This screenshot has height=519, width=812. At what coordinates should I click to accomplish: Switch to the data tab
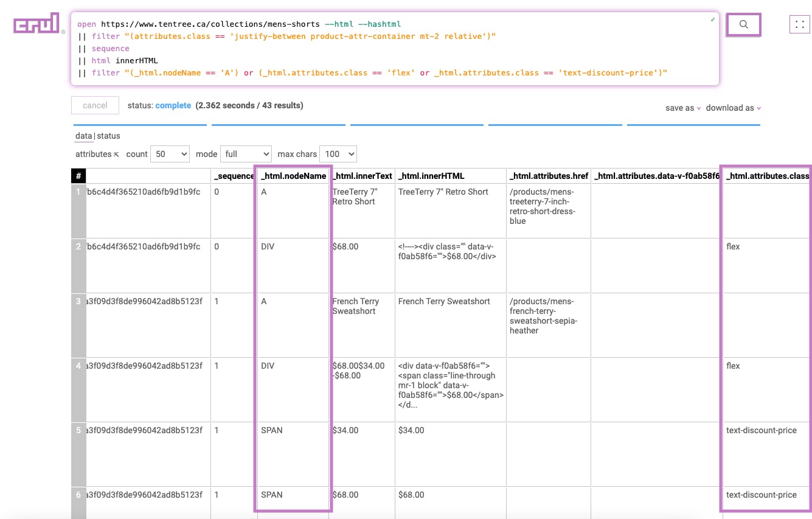pos(84,136)
